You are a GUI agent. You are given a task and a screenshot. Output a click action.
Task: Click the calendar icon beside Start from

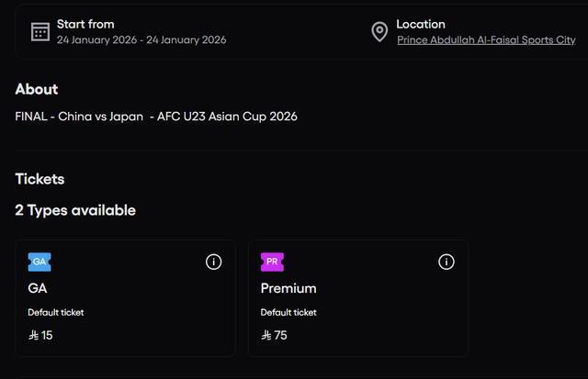(x=40, y=32)
